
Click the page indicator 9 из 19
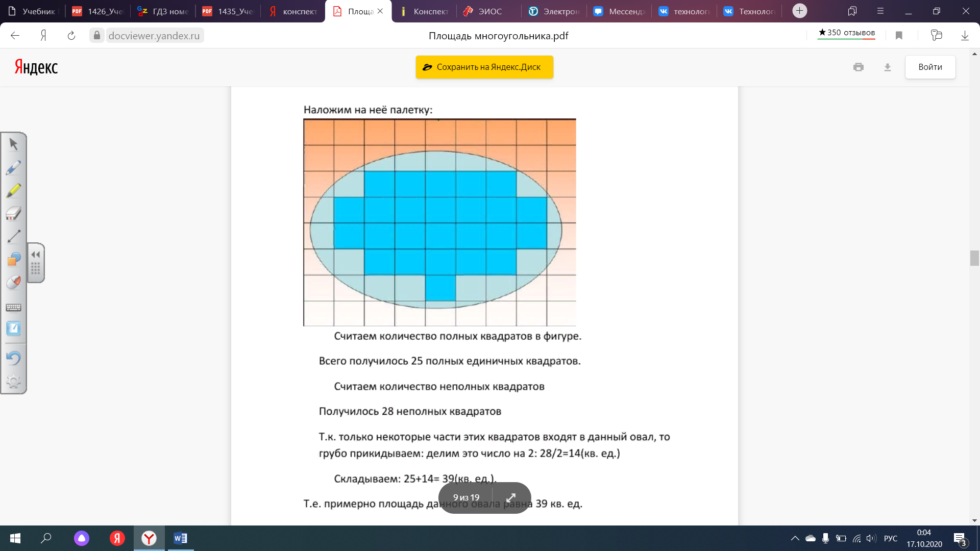(466, 497)
